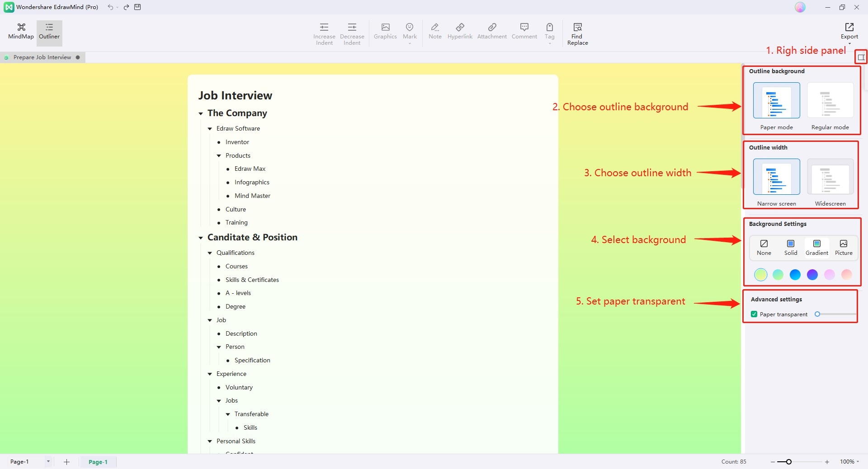Open the Export menu
The width and height of the screenshot is (868, 469).
click(849, 33)
